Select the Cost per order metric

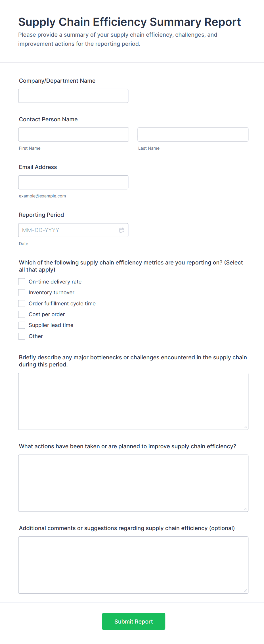click(22, 314)
